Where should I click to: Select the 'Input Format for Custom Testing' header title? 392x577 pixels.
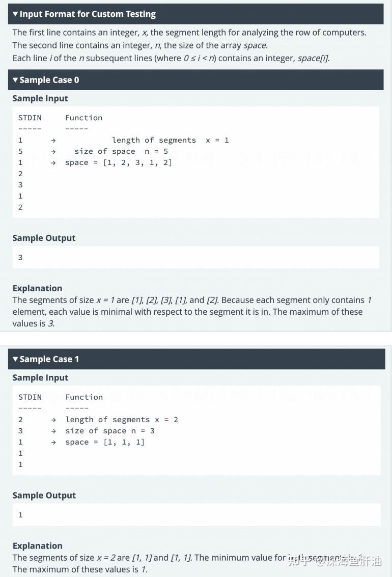[88, 14]
